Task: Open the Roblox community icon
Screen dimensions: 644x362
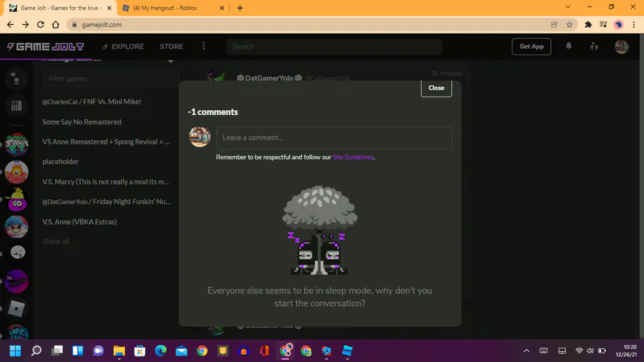Action: 16,308
